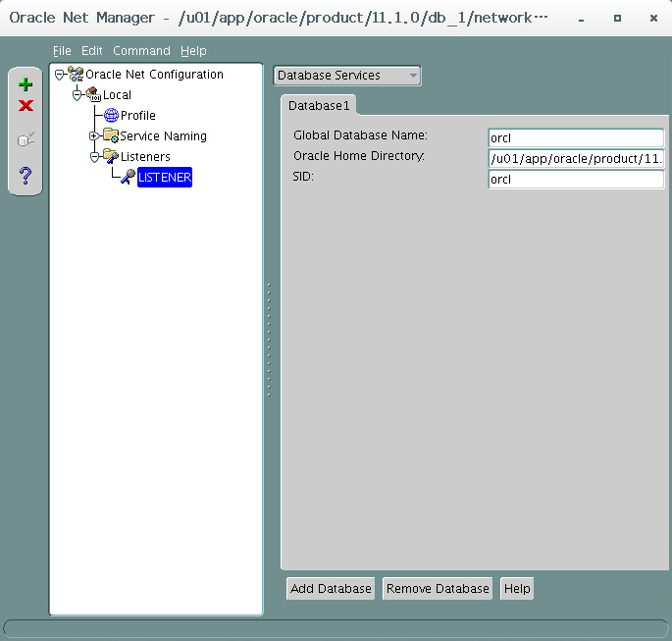Maximize the Oracle Net Manager window
The height and width of the screenshot is (641, 672).
coord(617,18)
